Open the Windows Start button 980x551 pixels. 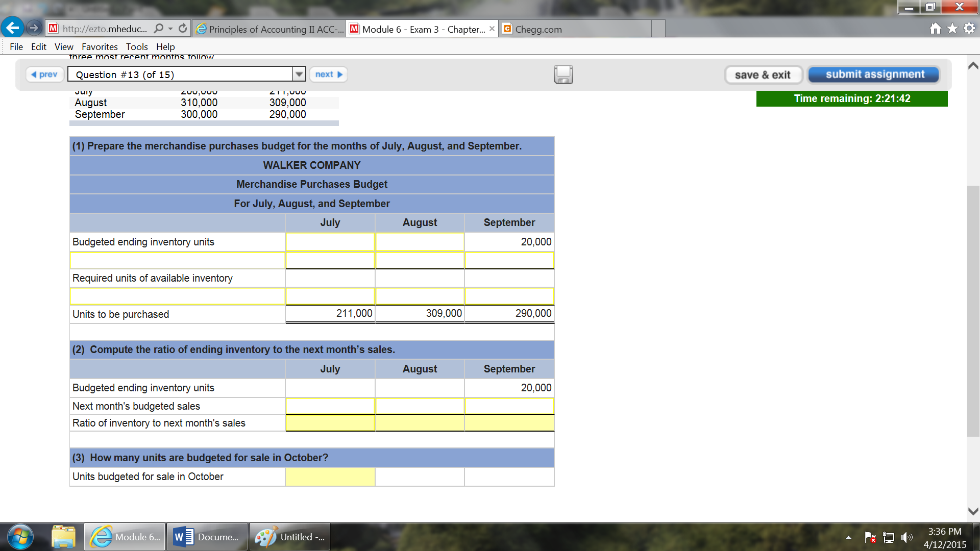click(x=20, y=537)
